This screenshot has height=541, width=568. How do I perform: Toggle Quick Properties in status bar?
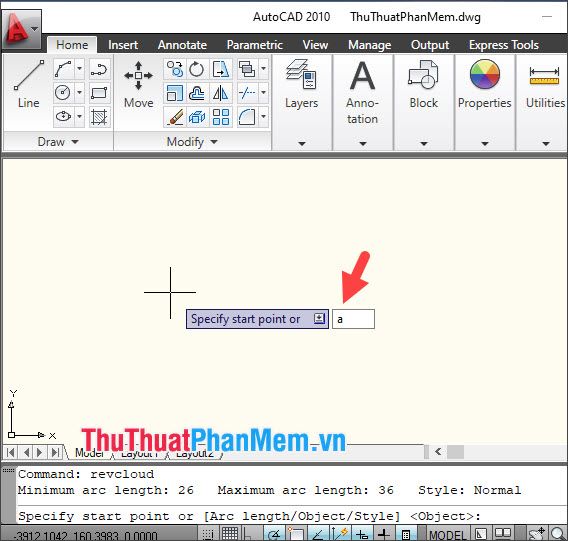click(406, 534)
